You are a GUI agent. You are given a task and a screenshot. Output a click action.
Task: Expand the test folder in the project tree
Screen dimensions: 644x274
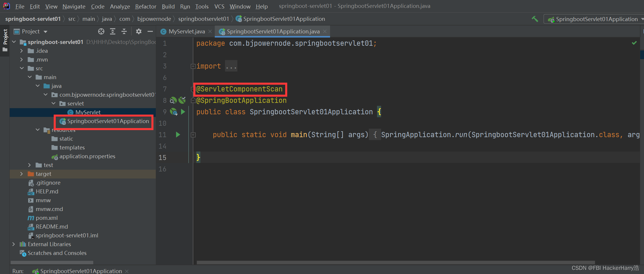[29, 165]
